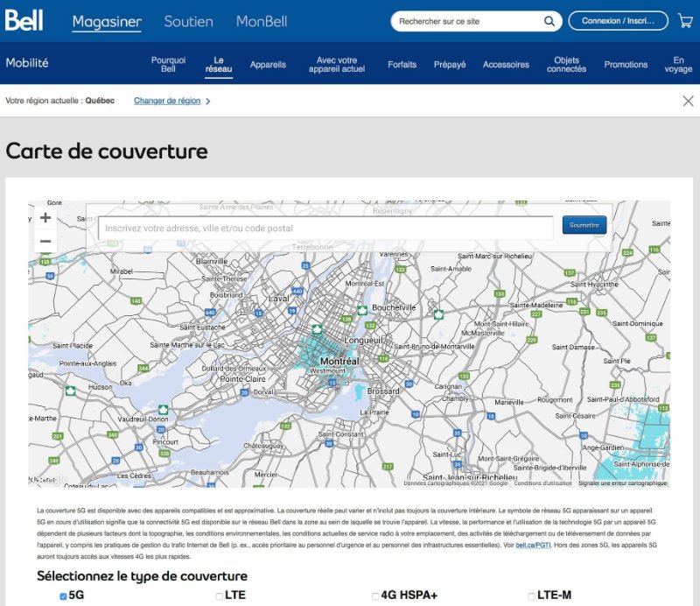700x606 pixels.
Task: Click Brossard label on the map
Action: click(x=383, y=391)
